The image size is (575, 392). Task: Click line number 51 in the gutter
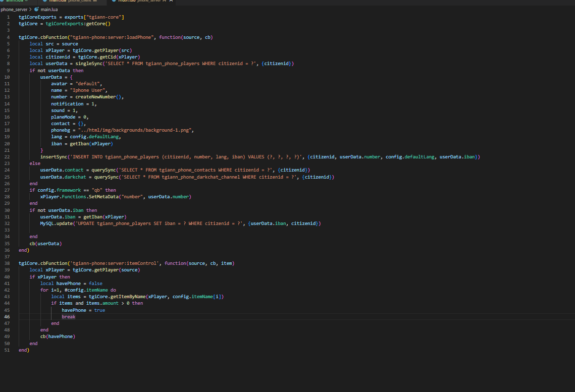[7, 350]
